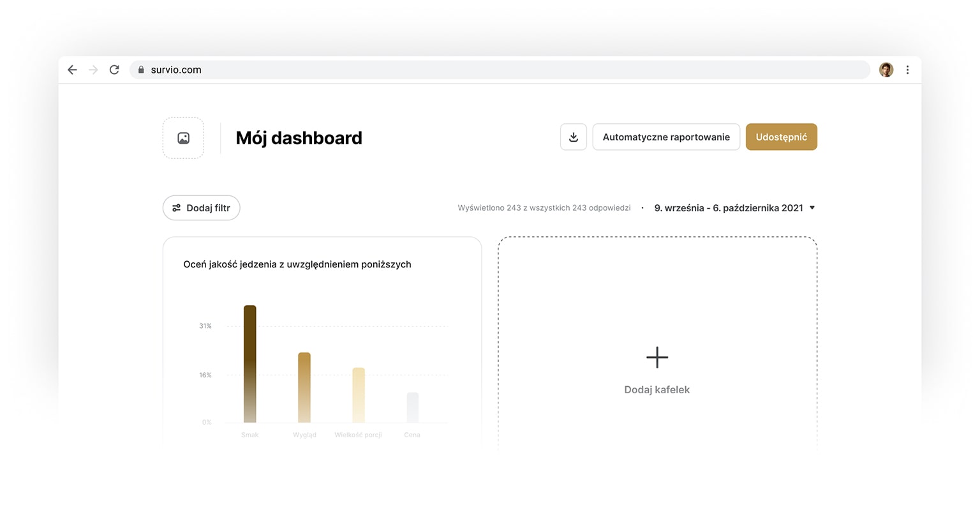Viewport: 980px width, 505px height.
Task: Click the browser forward arrow
Action: point(93,70)
